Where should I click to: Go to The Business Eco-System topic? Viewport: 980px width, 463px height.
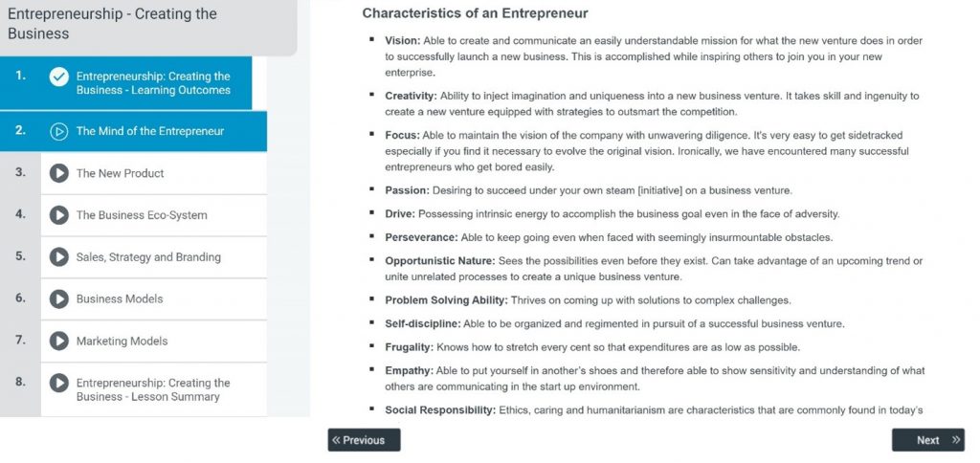[x=142, y=215]
